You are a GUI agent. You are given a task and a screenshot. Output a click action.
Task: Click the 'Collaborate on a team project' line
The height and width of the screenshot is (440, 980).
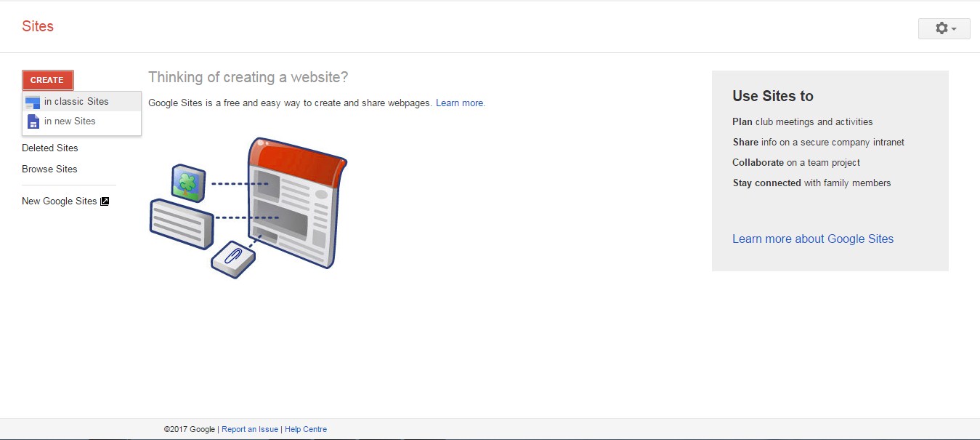(796, 163)
